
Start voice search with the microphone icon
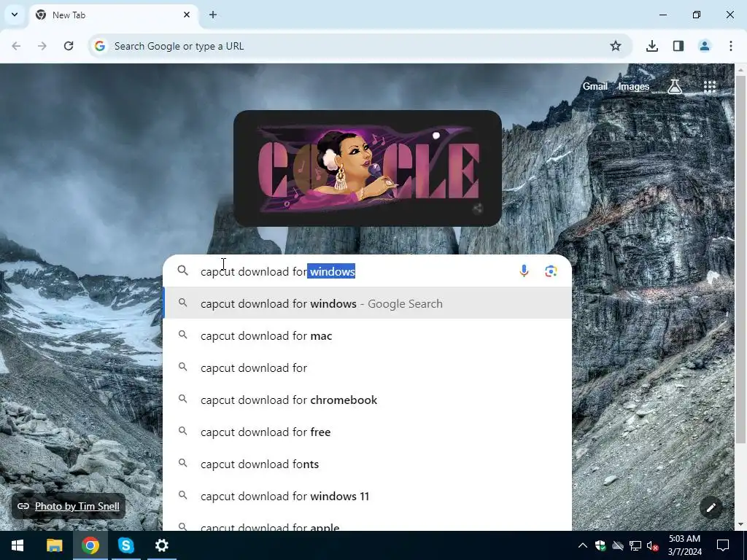(524, 271)
